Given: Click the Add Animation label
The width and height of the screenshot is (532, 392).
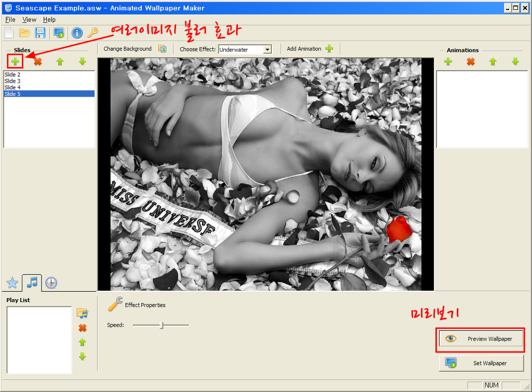Looking at the screenshot, I should 304,49.
